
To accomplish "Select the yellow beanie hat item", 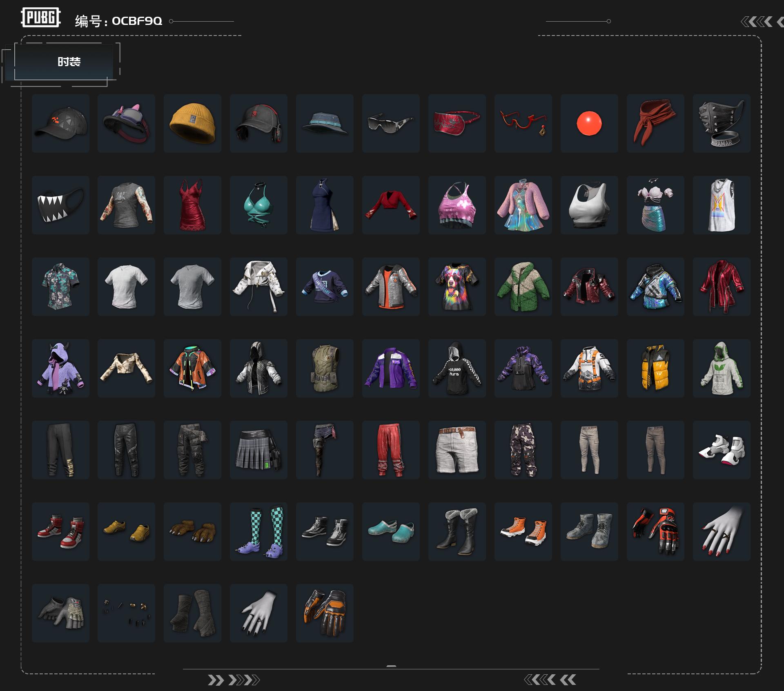I will click(192, 123).
